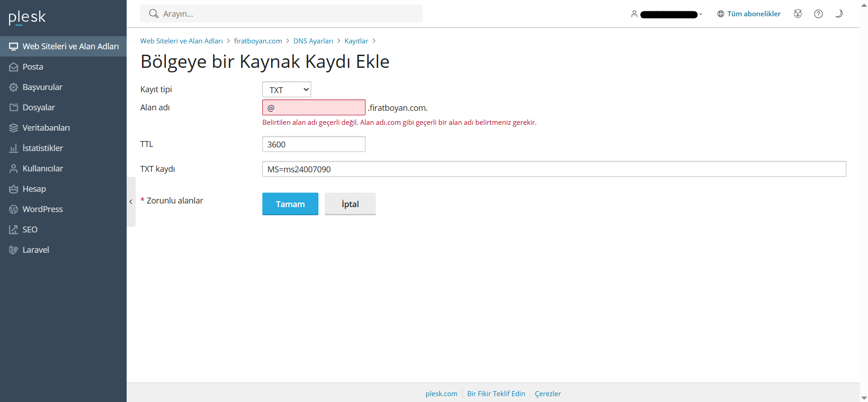Open İstatistikler in sidebar
This screenshot has width=868, height=402.
click(63, 148)
